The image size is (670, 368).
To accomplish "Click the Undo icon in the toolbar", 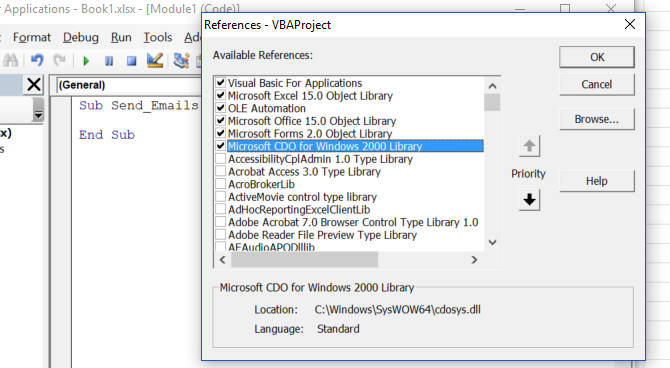I will click(x=37, y=60).
